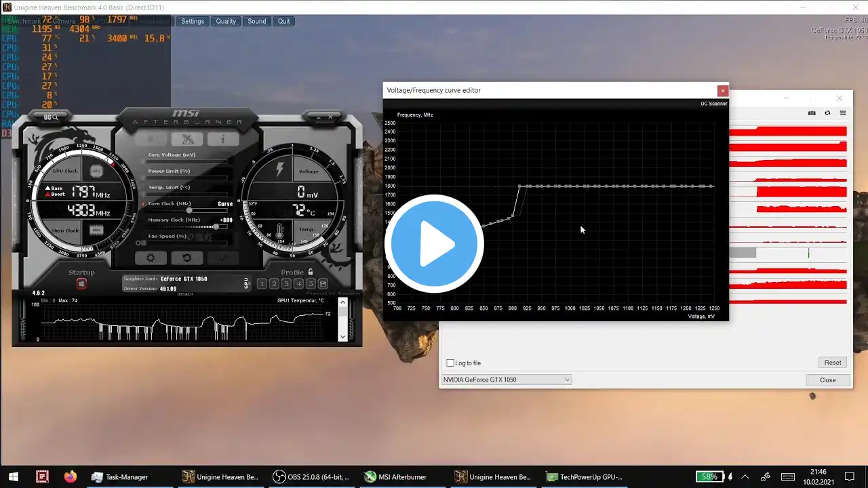The height and width of the screenshot is (488, 868).
Task: Open the Windows Start menu
Action: (x=14, y=476)
